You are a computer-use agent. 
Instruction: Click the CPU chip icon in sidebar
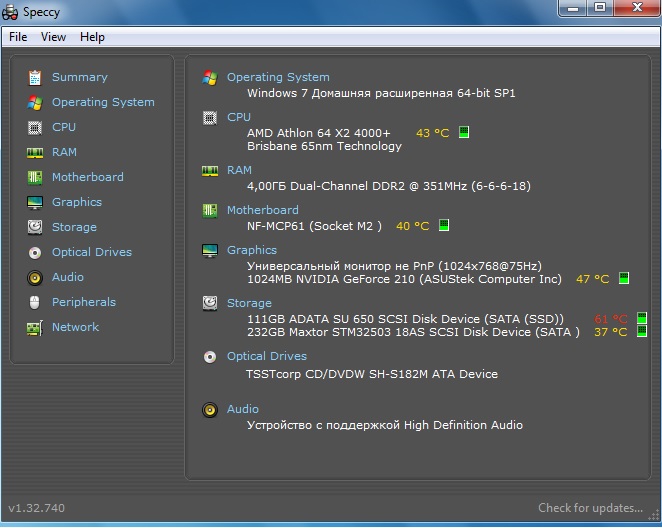(x=35, y=127)
